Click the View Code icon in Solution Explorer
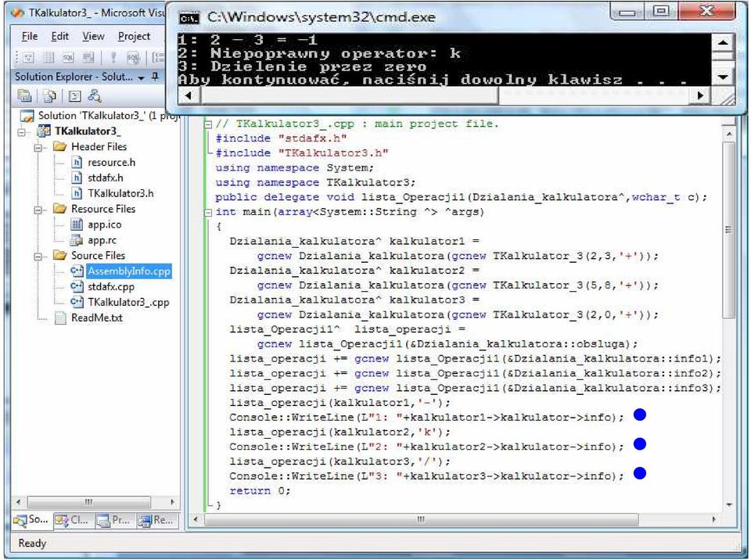Viewport: 751px width, 560px height. 75,96
